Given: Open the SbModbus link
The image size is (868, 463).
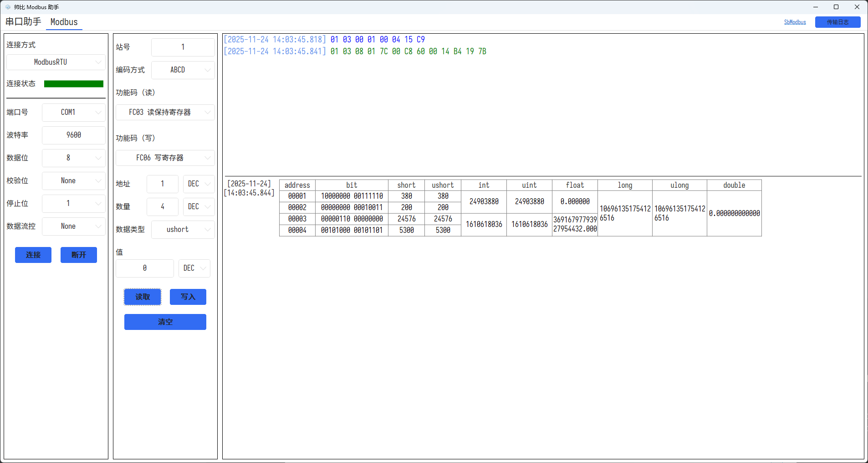Looking at the screenshot, I should tap(795, 22).
